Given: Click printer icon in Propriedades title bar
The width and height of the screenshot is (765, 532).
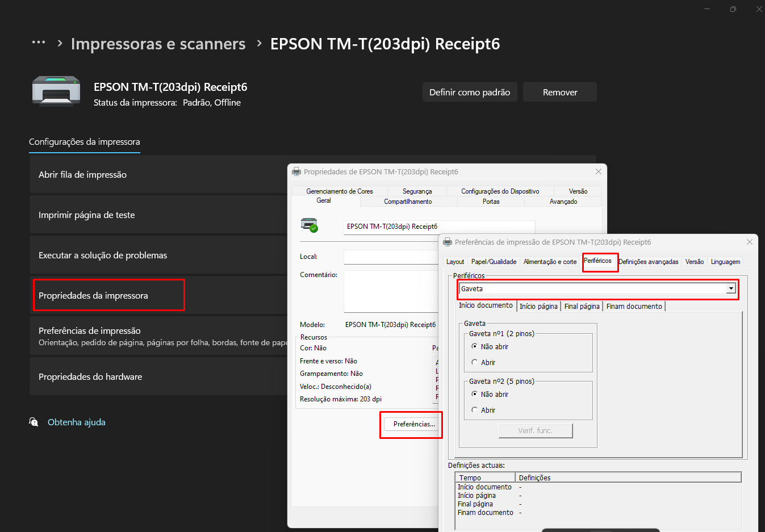Looking at the screenshot, I should pyautogui.click(x=296, y=172).
